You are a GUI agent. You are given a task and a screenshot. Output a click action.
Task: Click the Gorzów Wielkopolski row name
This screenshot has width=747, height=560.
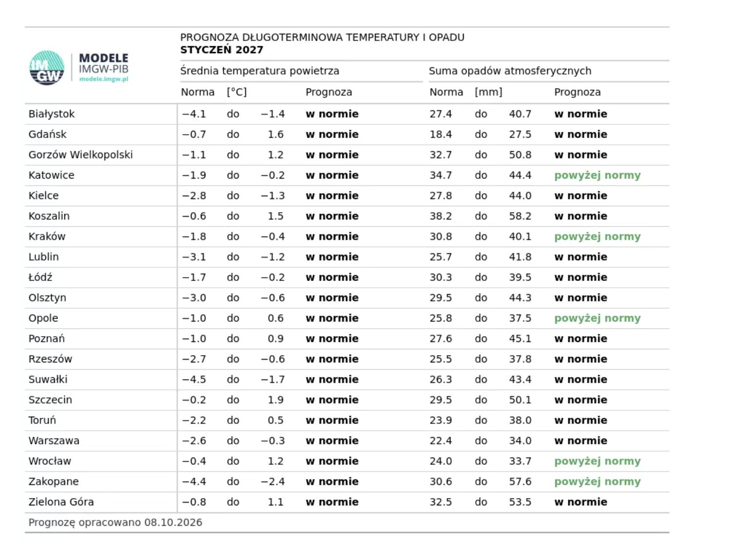(x=80, y=155)
